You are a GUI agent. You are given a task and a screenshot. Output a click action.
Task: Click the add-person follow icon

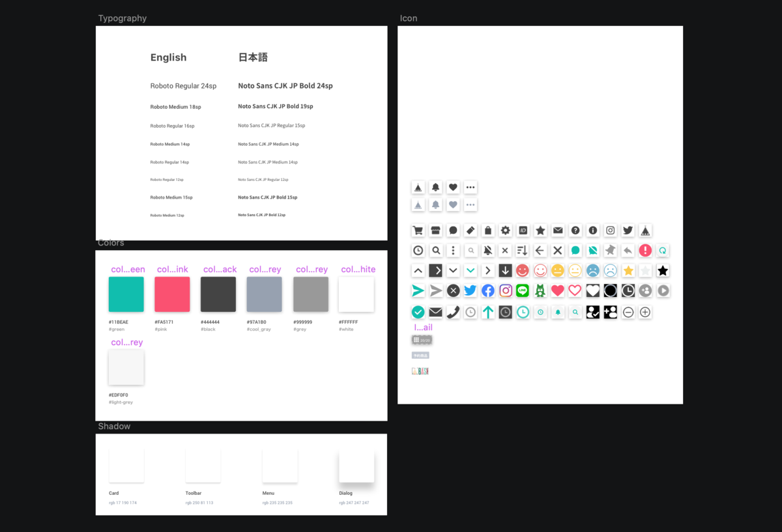click(610, 312)
